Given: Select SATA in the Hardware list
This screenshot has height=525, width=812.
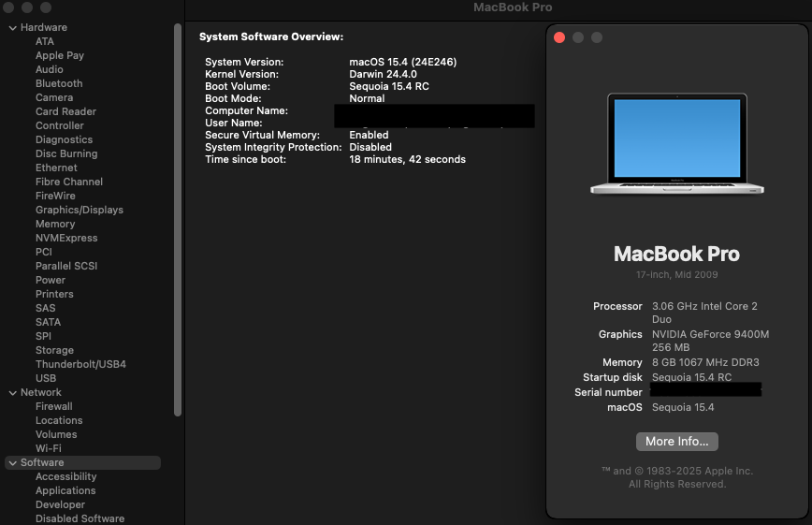Looking at the screenshot, I should coord(48,322).
